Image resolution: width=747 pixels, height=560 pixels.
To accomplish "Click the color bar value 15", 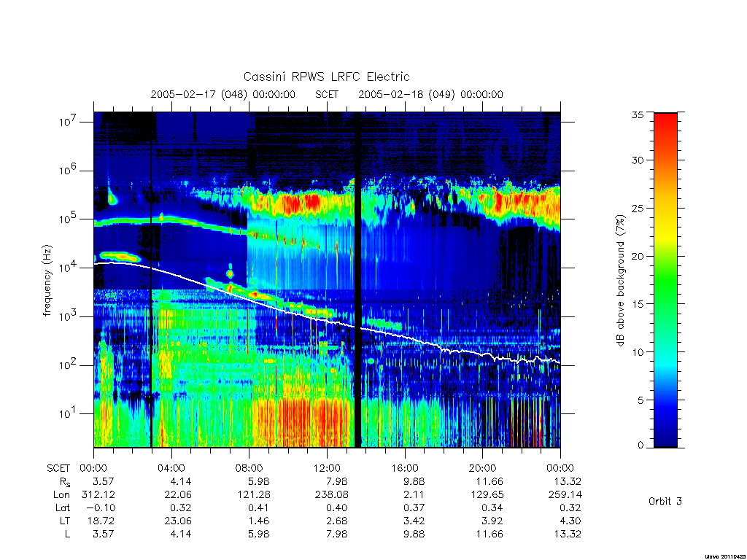I will (638, 304).
